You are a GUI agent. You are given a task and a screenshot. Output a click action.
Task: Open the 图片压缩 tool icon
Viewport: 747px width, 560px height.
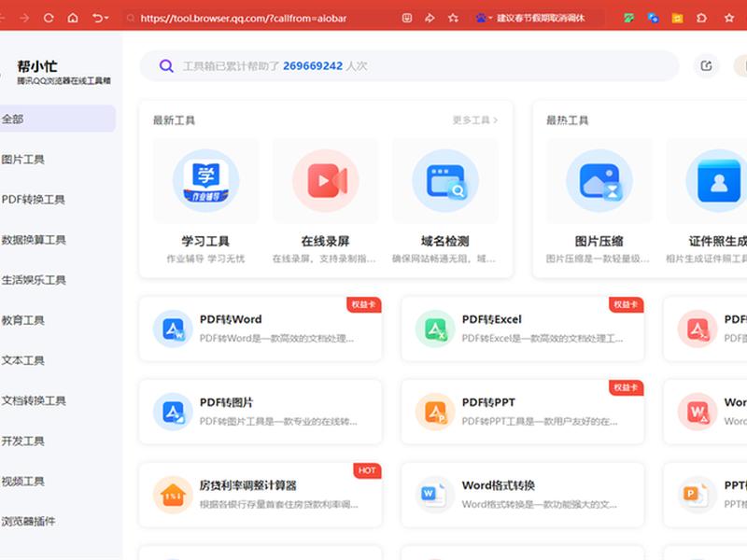(x=599, y=180)
